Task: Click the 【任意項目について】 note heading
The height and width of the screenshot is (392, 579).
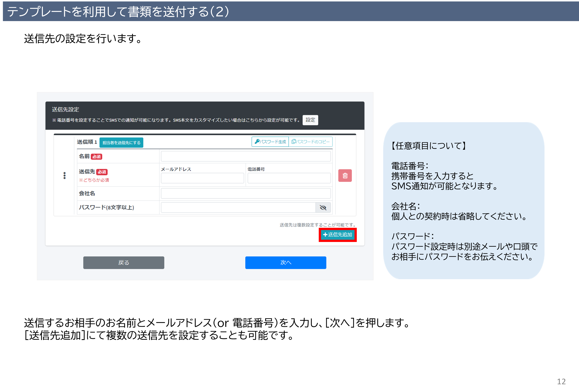Action: (x=428, y=146)
